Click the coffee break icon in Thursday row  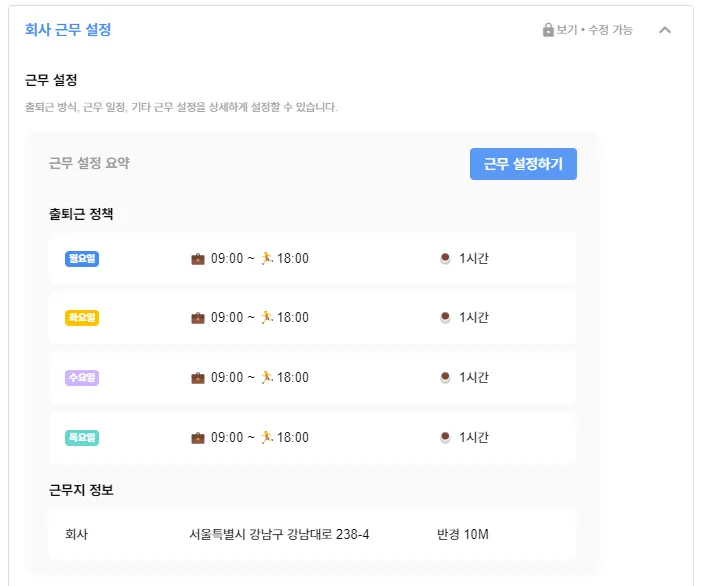[x=445, y=438]
